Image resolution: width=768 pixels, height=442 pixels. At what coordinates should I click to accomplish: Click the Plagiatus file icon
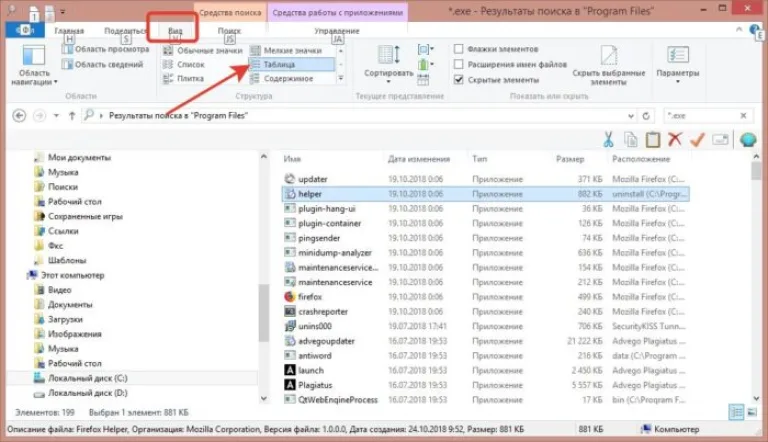click(289, 385)
